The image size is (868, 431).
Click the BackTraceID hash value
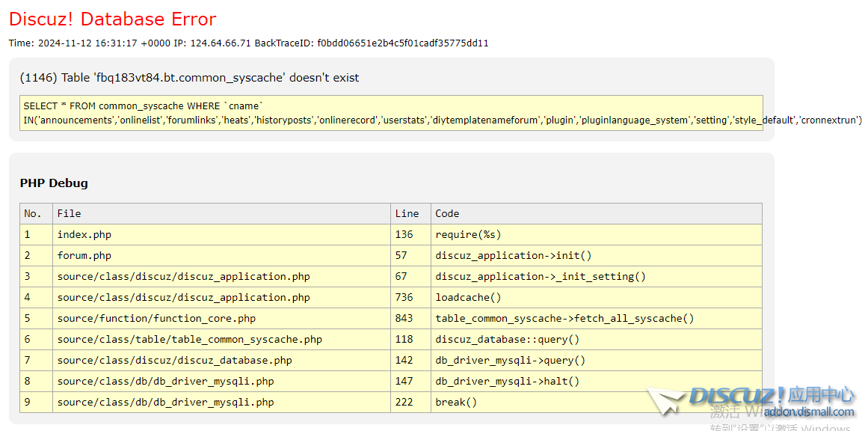[x=402, y=43]
